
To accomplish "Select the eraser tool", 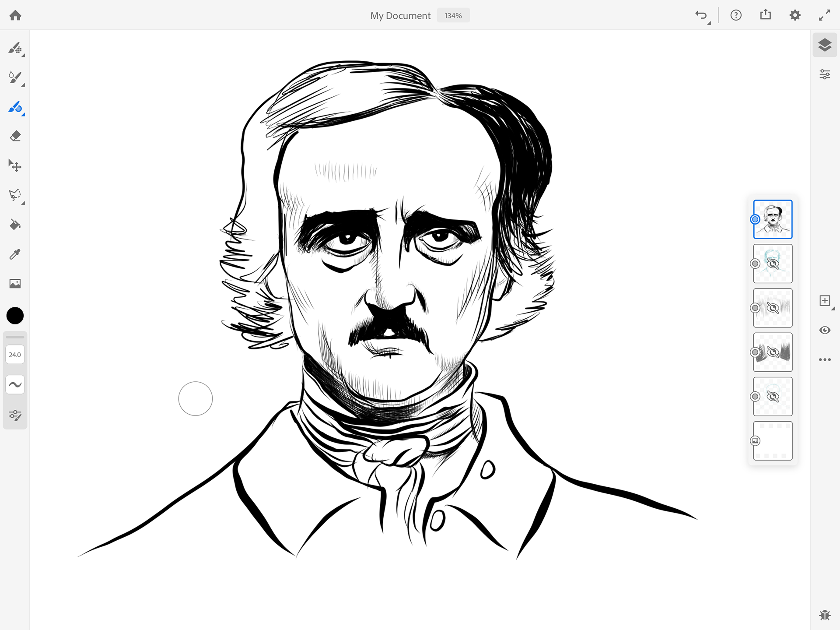I will tap(15, 136).
